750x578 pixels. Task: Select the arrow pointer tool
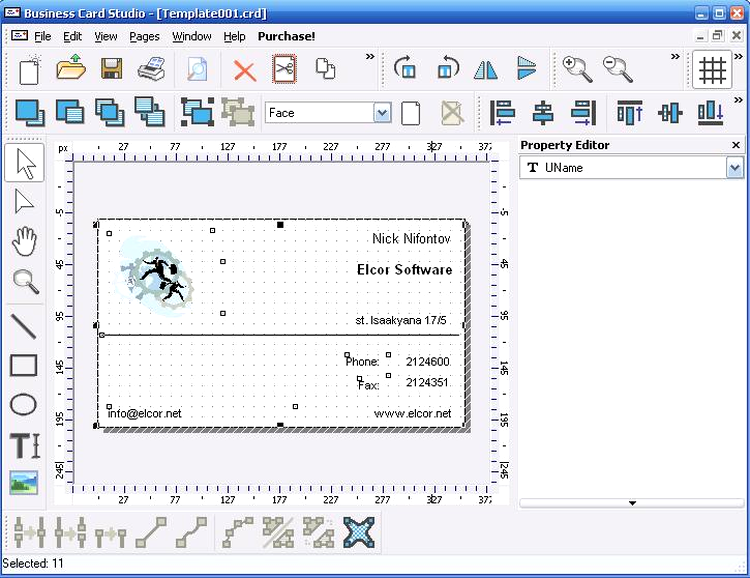pyautogui.click(x=24, y=163)
